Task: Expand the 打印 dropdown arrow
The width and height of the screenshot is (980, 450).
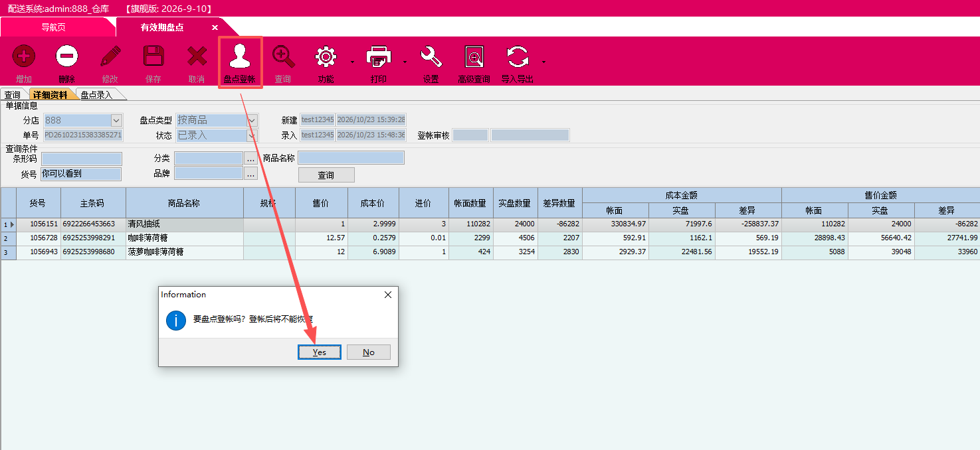Action: click(x=404, y=62)
